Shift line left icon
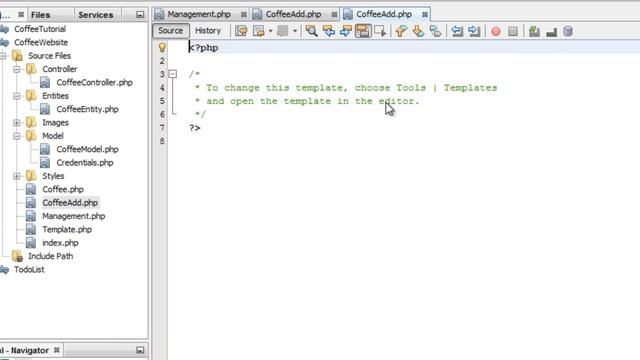This screenshot has width=640, height=360. [x=457, y=31]
